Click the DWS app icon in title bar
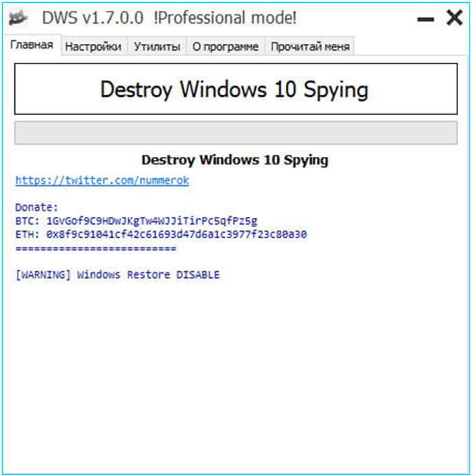 (20, 18)
